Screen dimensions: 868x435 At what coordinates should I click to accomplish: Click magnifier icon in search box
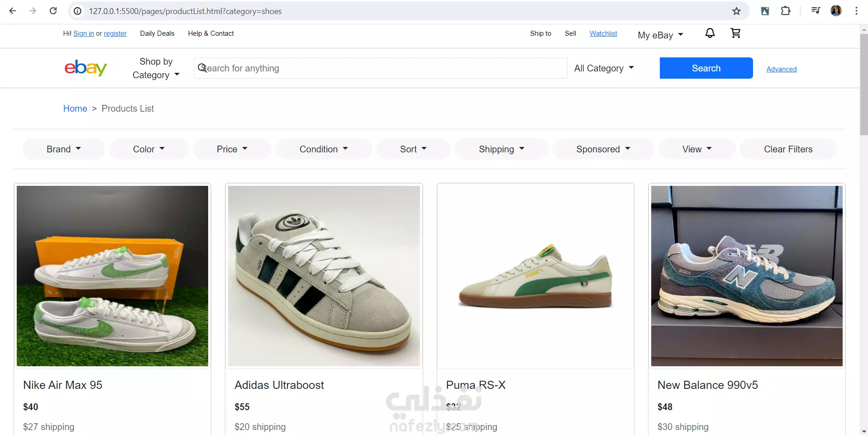[202, 68]
